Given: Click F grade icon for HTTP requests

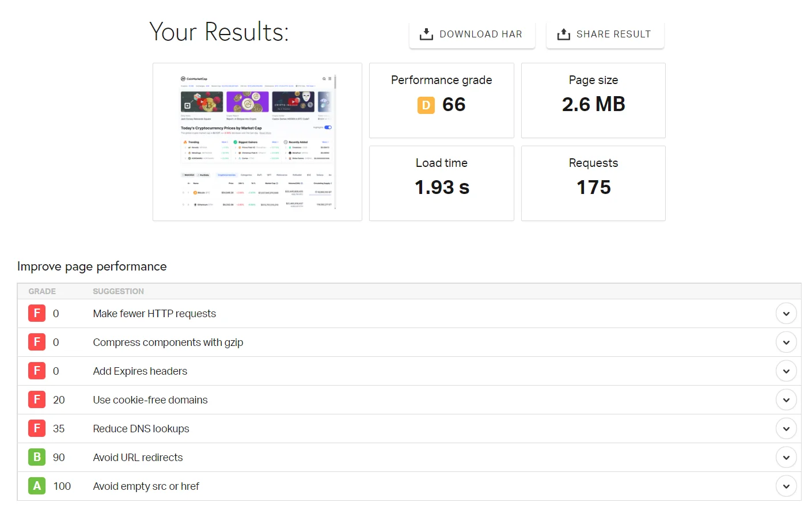Looking at the screenshot, I should pos(37,314).
